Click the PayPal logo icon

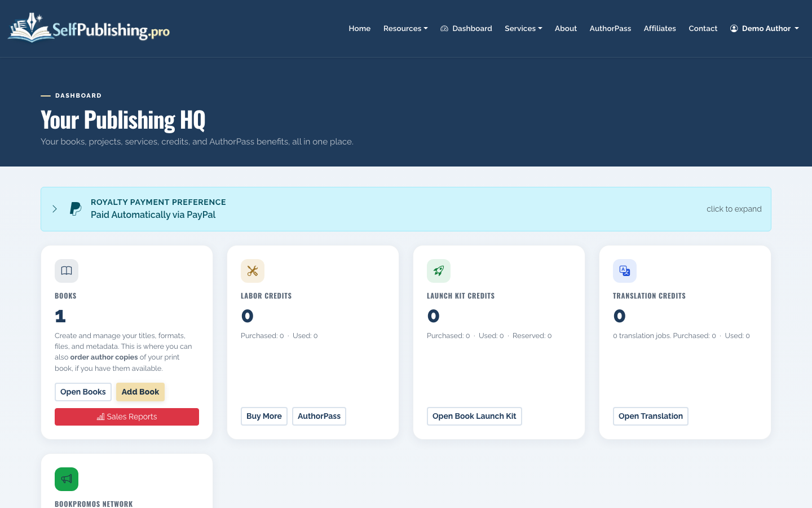tap(76, 209)
